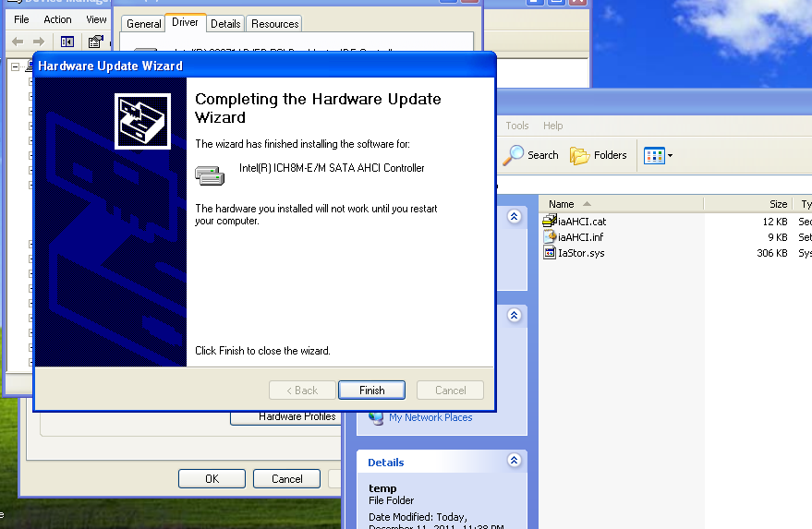812x529 pixels.
Task: Select the iaAHCI.inf file icon
Action: click(550, 237)
